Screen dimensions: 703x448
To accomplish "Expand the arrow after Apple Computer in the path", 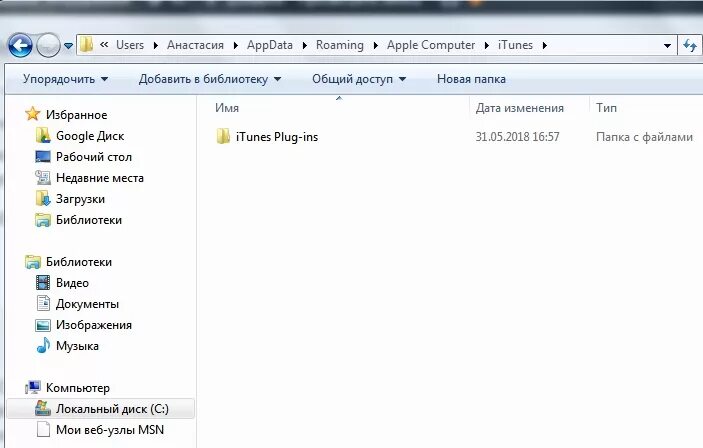I will coord(486,45).
